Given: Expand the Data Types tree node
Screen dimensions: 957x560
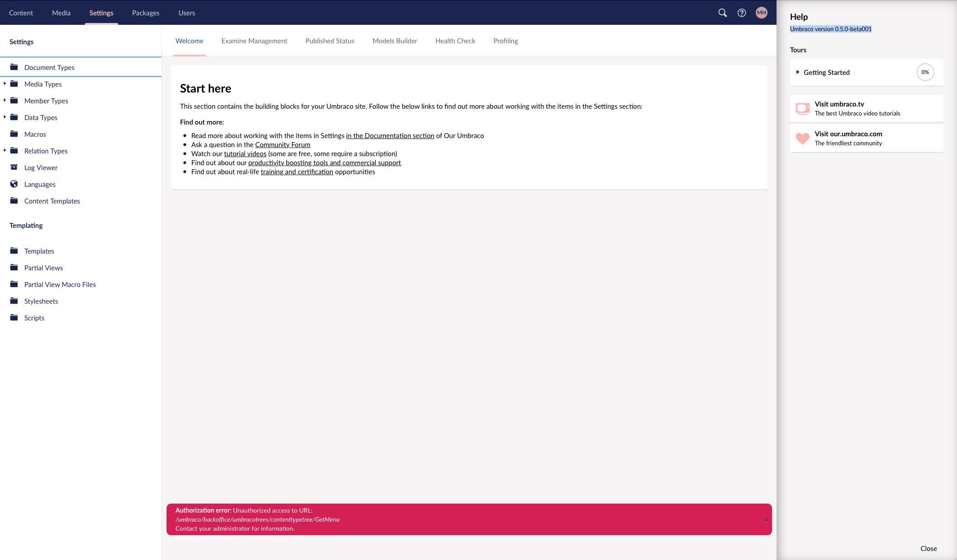Looking at the screenshot, I should coord(5,117).
